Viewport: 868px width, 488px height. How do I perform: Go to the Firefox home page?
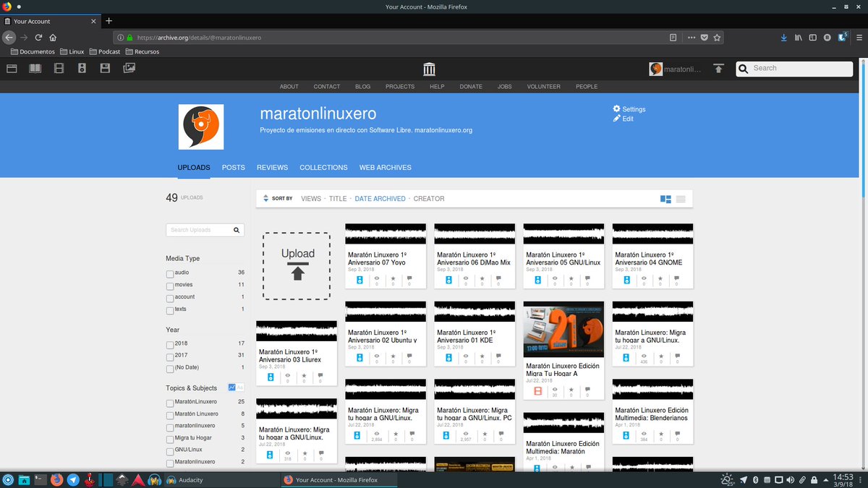click(x=53, y=38)
